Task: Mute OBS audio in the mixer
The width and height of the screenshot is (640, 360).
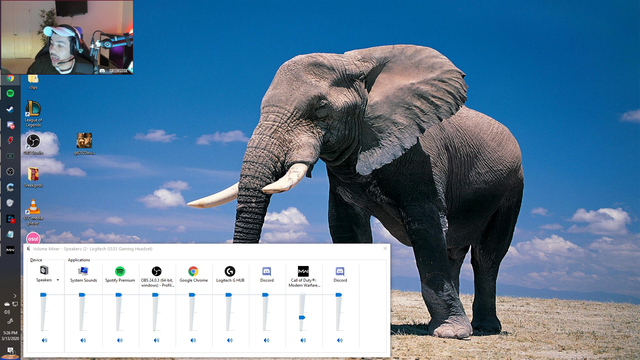Action: coord(156,340)
